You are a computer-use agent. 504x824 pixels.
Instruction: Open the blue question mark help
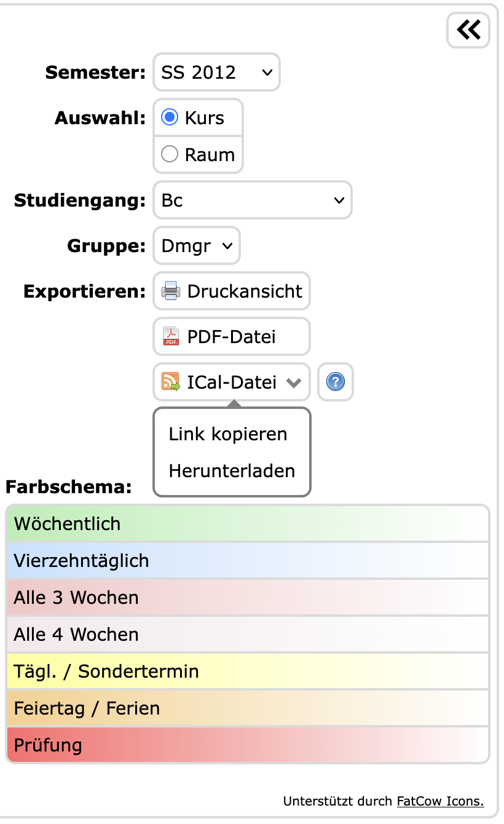(x=335, y=382)
